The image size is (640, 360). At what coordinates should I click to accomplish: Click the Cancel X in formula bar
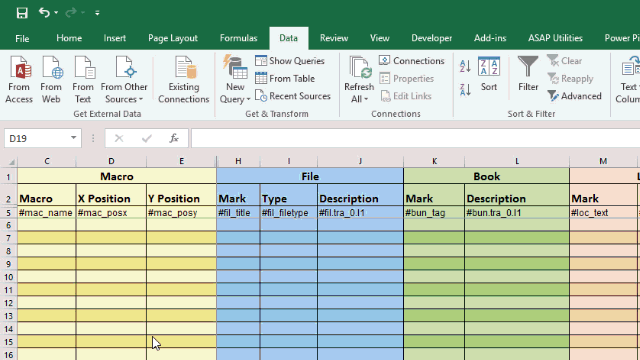[x=119, y=138]
